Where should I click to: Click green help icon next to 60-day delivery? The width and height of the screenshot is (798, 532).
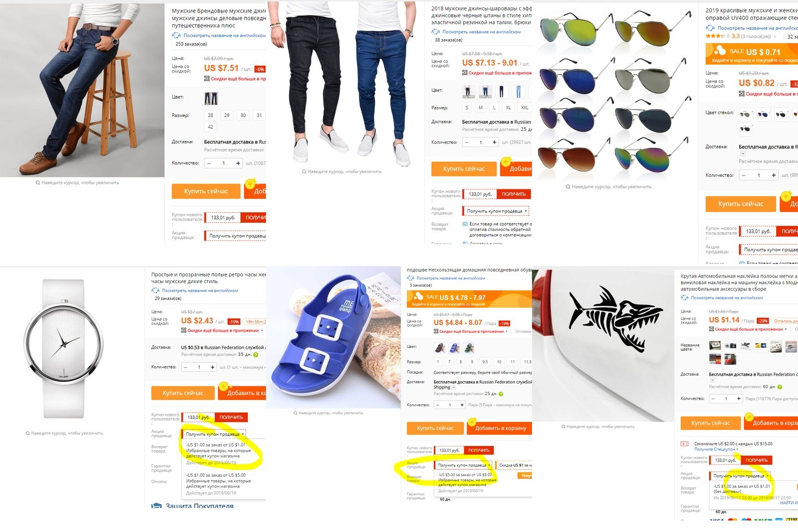[x=780, y=387]
